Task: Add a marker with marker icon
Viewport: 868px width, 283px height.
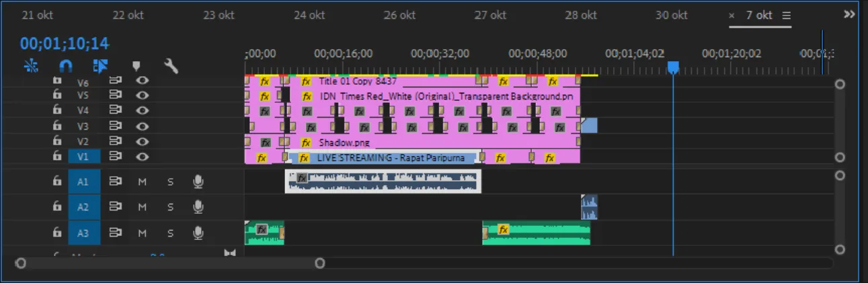Action: (136, 65)
